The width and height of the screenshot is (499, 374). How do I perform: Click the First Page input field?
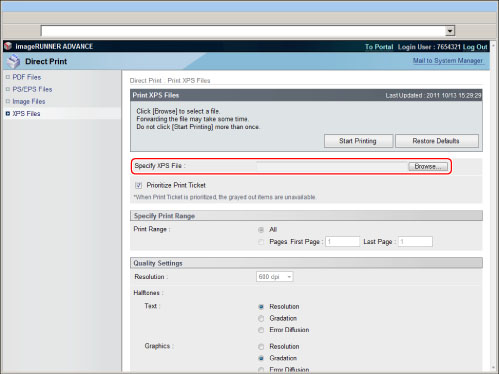click(342, 241)
